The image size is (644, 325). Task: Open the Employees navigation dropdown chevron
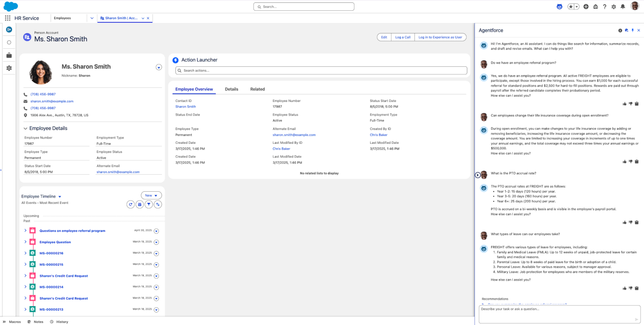[x=92, y=18]
